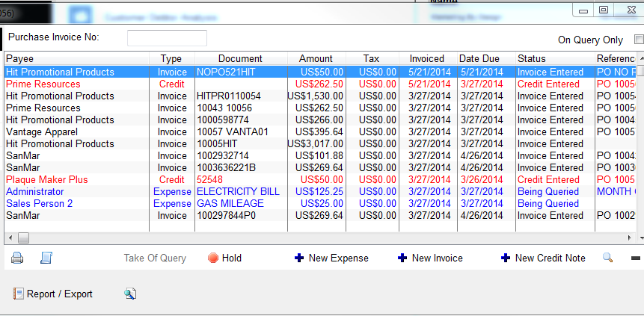Screen dimensions: 644x316
Task: Sort by the Tax column header
Action: 372,59
